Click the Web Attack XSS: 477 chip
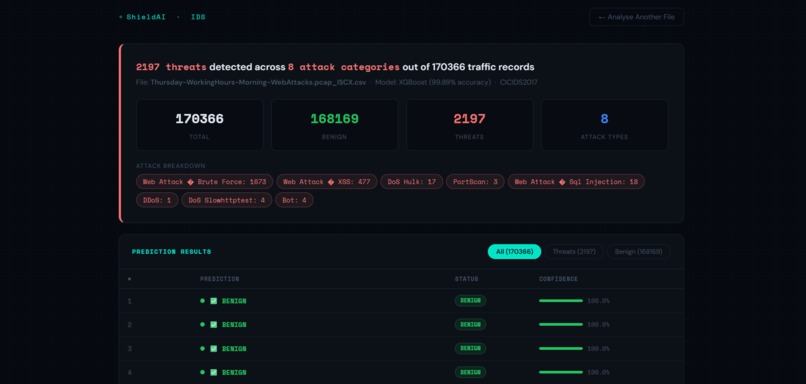The width and height of the screenshot is (806, 384). tap(327, 181)
